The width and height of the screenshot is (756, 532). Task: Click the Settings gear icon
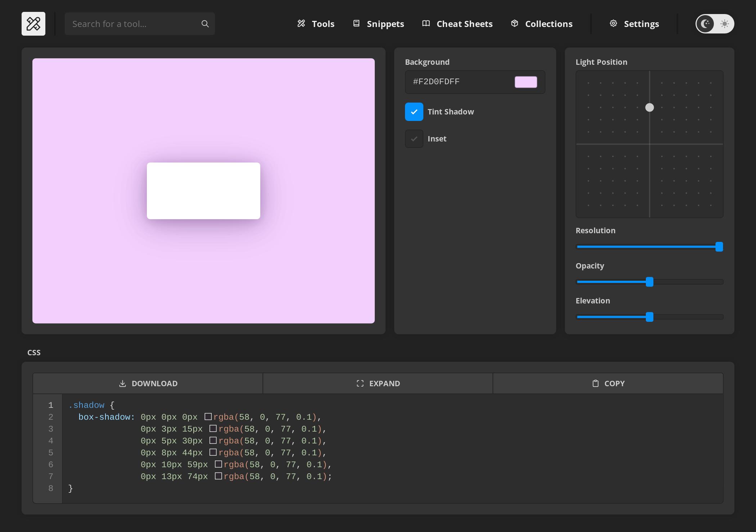click(613, 23)
